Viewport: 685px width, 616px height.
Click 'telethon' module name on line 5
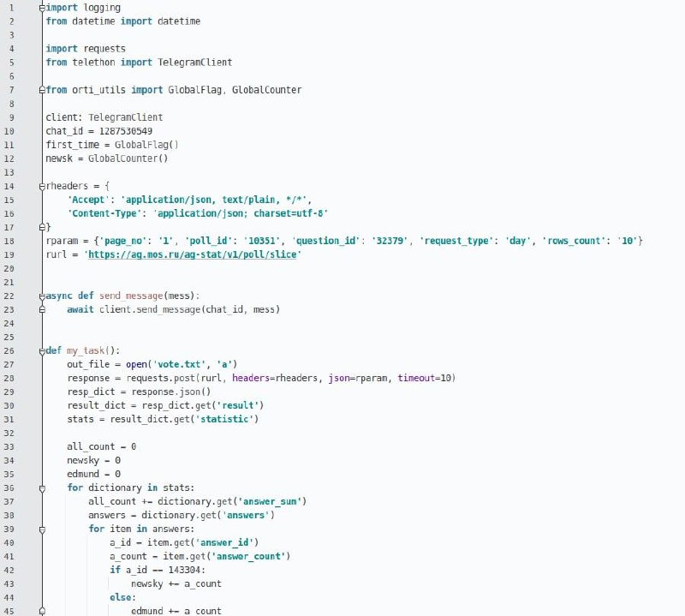(93, 62)
